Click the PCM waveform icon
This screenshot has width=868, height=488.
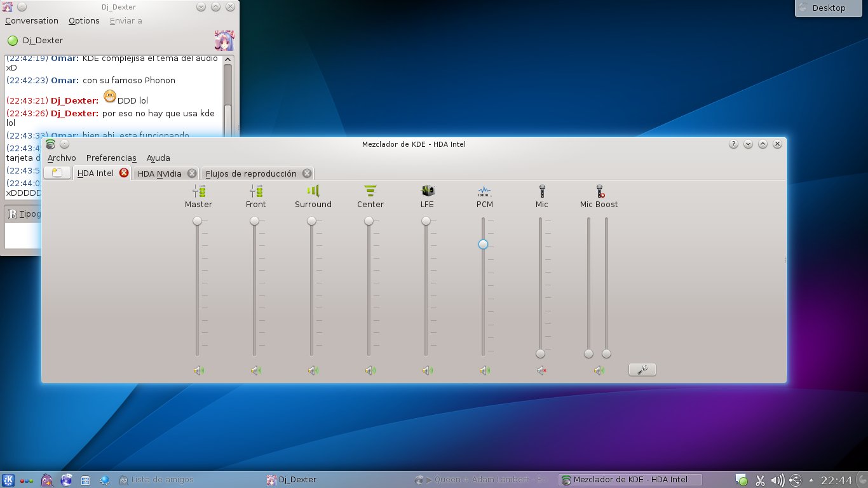[485, 191]
